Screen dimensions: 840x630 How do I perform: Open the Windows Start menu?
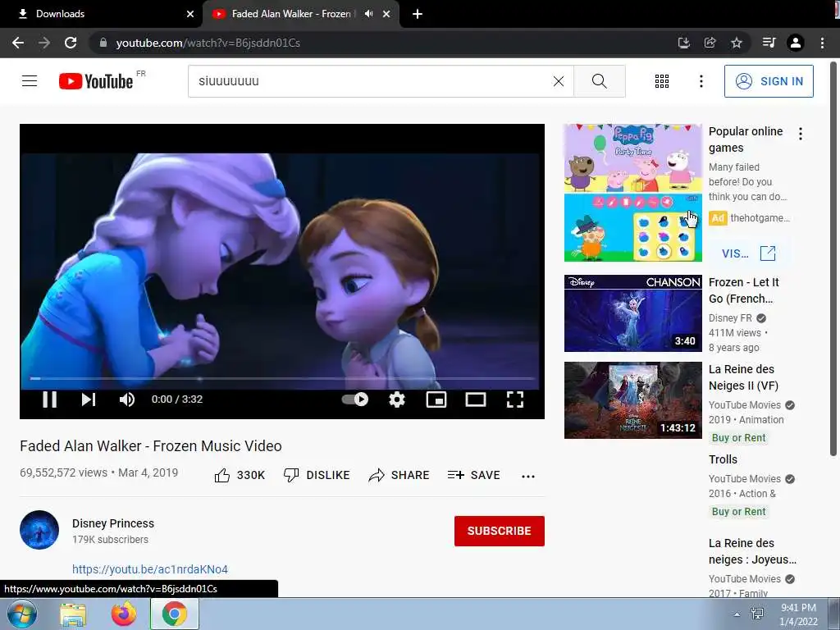22,614
